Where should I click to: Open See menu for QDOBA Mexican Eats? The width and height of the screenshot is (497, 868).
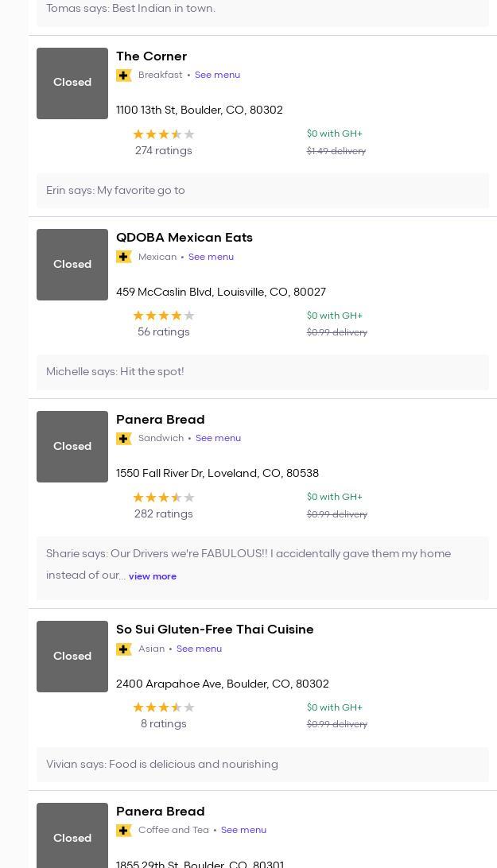(x=211, y=257)
